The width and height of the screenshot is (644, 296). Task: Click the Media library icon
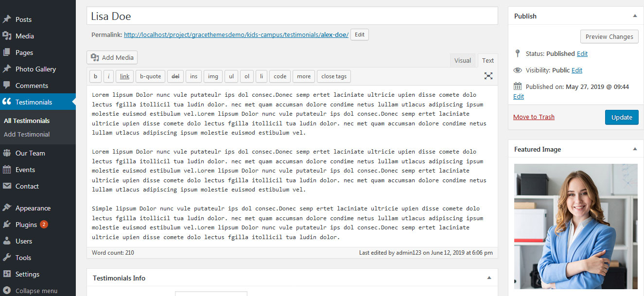click(x=7, y=36)
